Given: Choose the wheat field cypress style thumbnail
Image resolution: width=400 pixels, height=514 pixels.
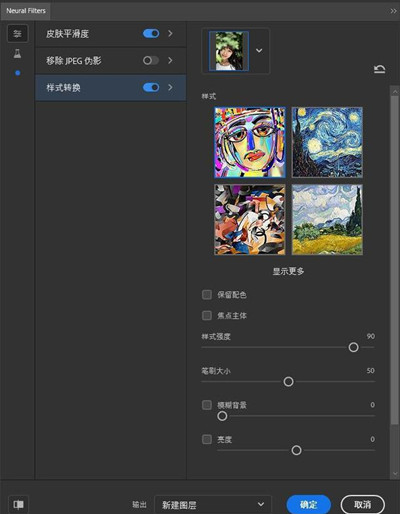Looking at the screenshot, I should 327,220.
